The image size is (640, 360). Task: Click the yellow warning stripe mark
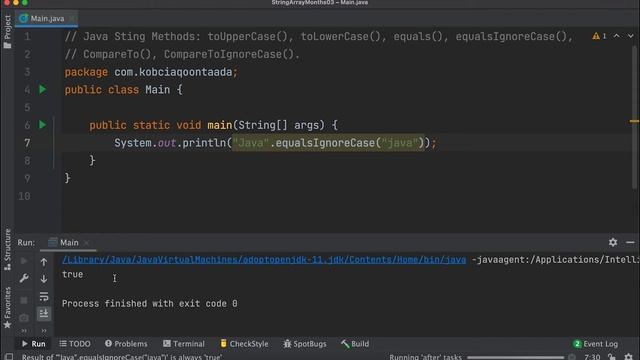634,121
